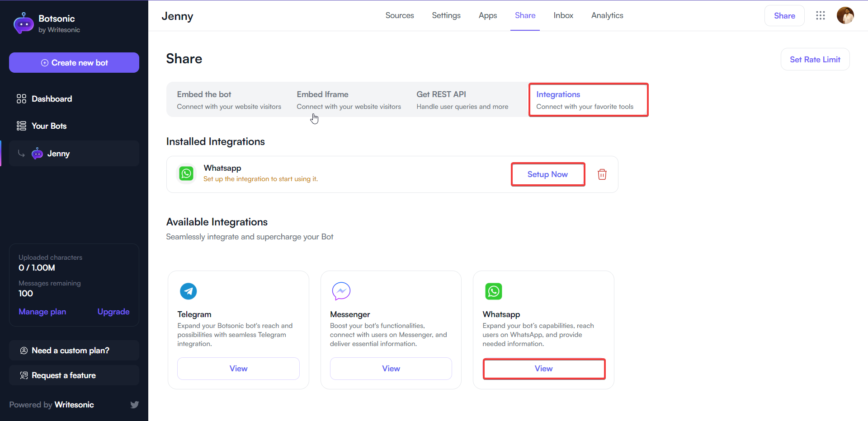Select the Jenny bot avatar in sidebar
Screen dimensions: 868x421
(x=37, y=153)
